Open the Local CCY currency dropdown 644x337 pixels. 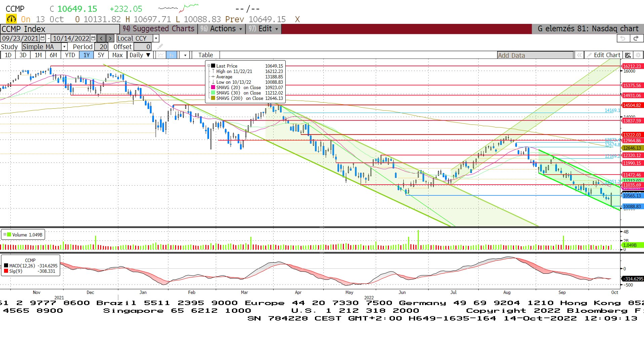[x=156, y=38]
